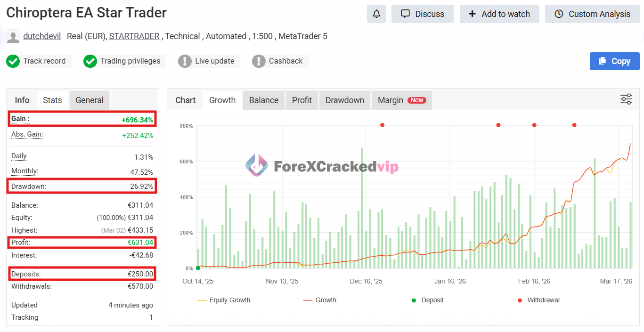Switch chart to the Drawdown tab
This screenshot has height=332, width=644.
point(344,100)
